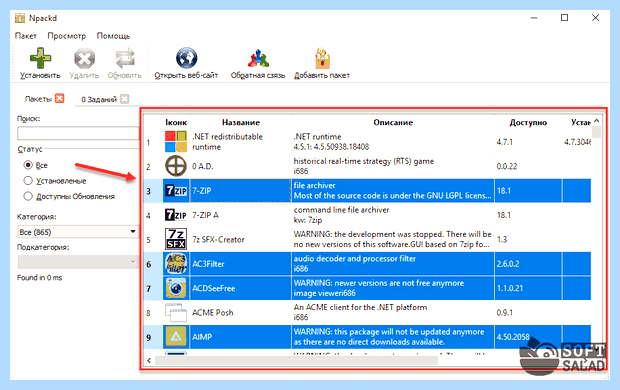Viewport: 620px width, 390px height.
Task: Select the 7-ZIP name cell
Action: coord(241,191)
